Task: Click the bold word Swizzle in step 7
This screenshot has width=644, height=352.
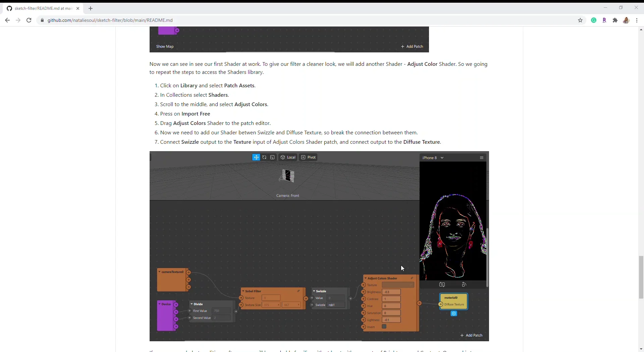Action: click(x=190, y=142)
